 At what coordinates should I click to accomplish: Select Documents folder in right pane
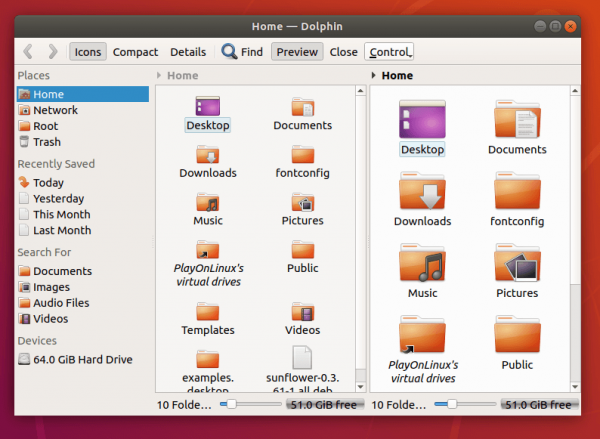tap(517, 128)
